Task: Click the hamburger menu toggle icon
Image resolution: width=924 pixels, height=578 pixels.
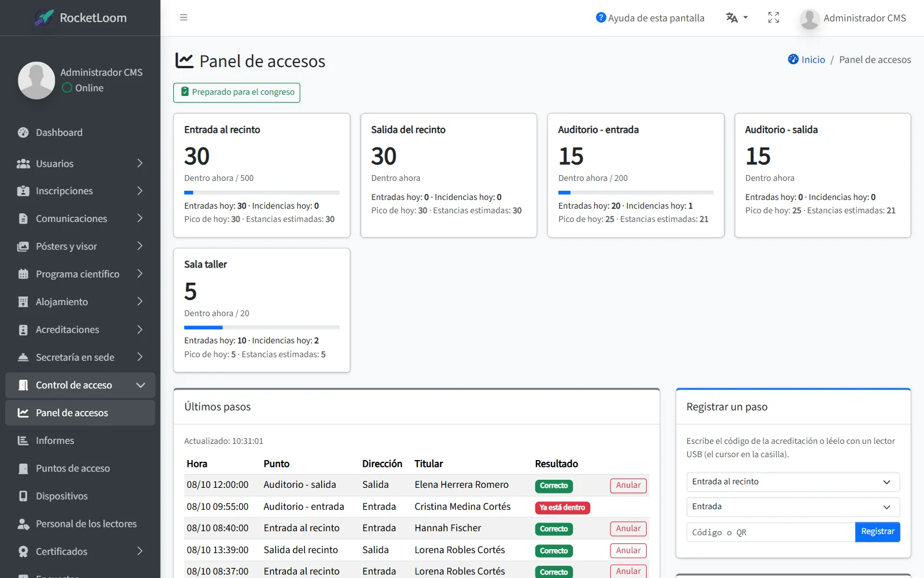Action: coord(184,17)
